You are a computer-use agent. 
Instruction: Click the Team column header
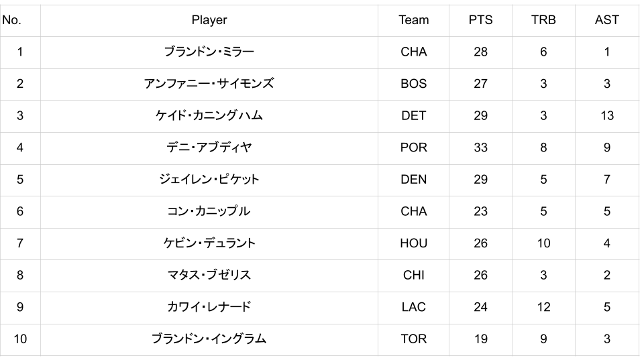coord(413,20)
